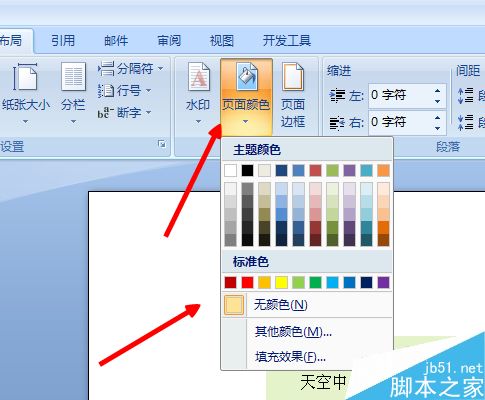This screenshot has height=400, width=485.
Task: Select dark red standard color
Action: (231, 282)
